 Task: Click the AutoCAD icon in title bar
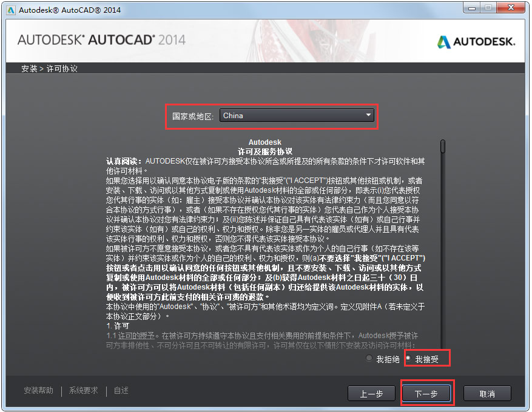[11, 10]
